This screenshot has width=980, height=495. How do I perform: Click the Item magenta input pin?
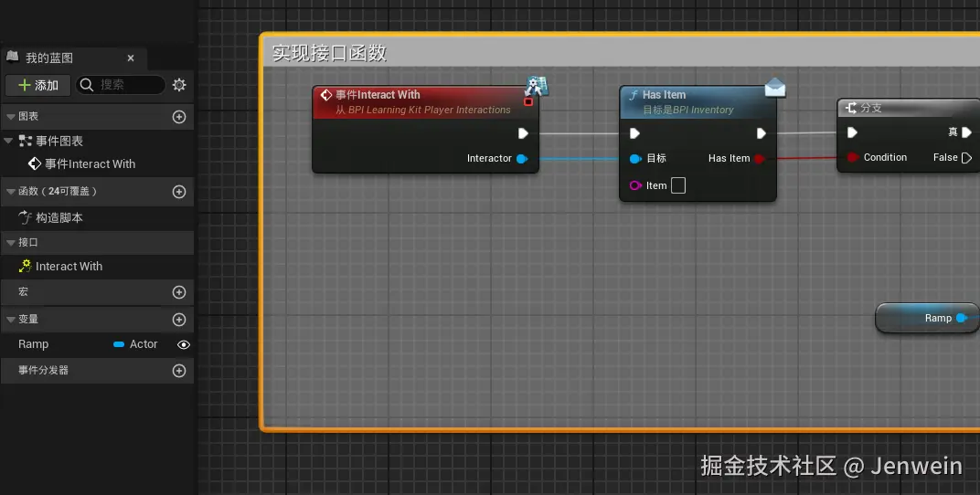click(x=635, y=185)
